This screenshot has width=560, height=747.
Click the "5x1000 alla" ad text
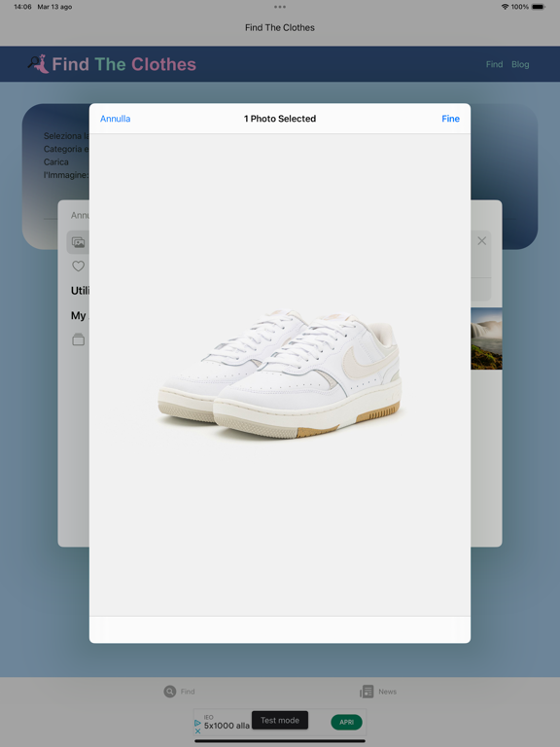click(227, 726)
